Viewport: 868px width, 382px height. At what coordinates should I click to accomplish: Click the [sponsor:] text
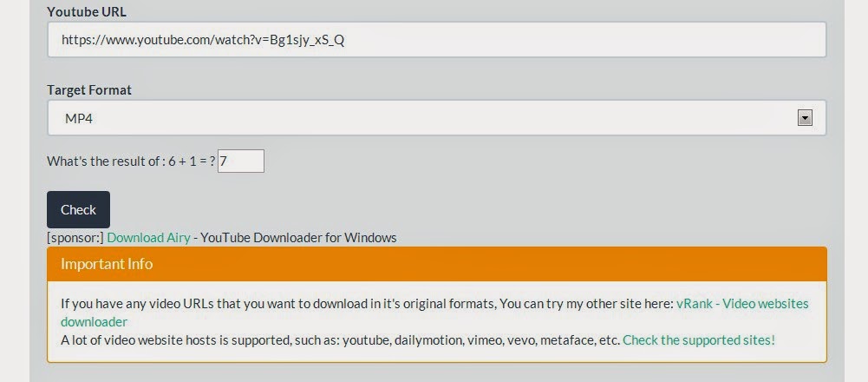(75, 237)
